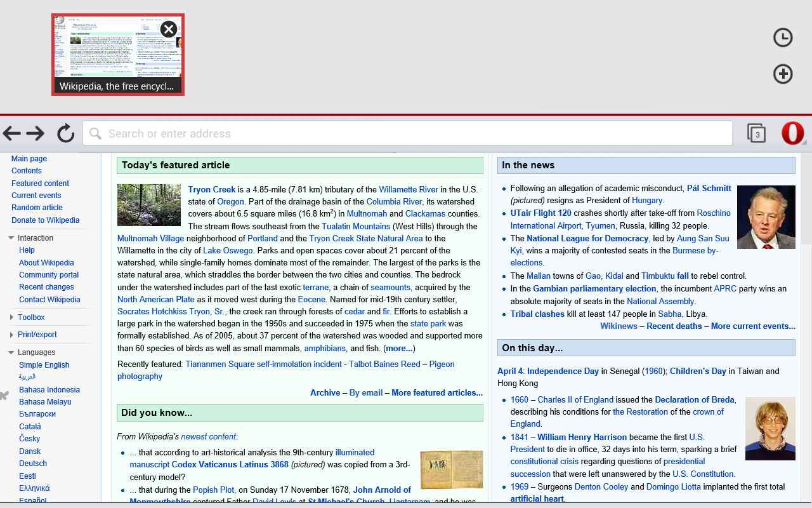The height and width of the screenshot is (508, 812).
Task: Open the Willamette River link
Action: (409, 189)
